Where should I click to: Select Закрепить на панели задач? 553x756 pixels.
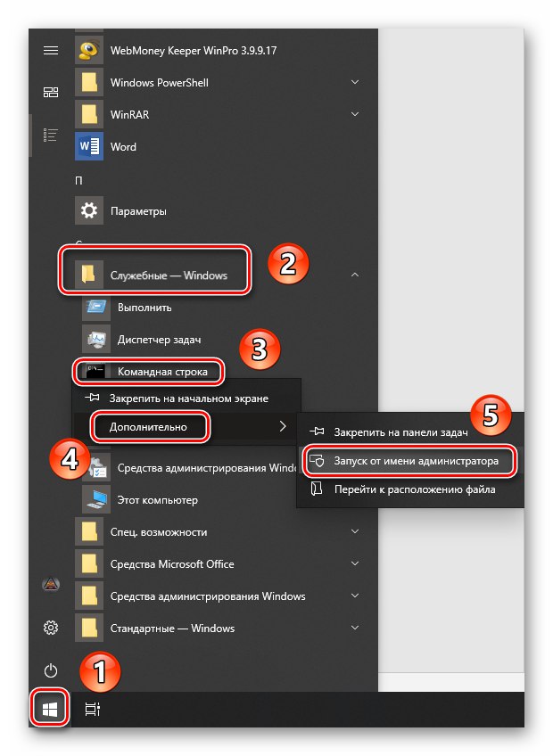[x=410, y=432]
